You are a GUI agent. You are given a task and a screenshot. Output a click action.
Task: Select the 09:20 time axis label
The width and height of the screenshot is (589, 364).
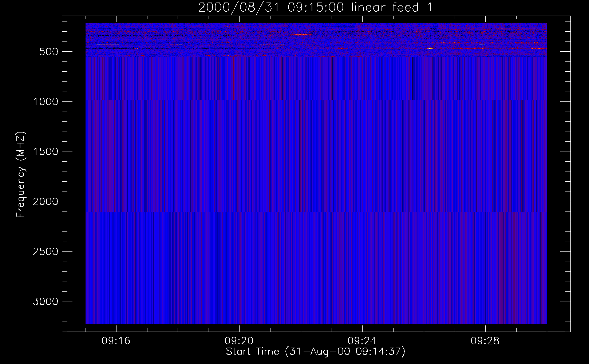[x=239, y=341]
